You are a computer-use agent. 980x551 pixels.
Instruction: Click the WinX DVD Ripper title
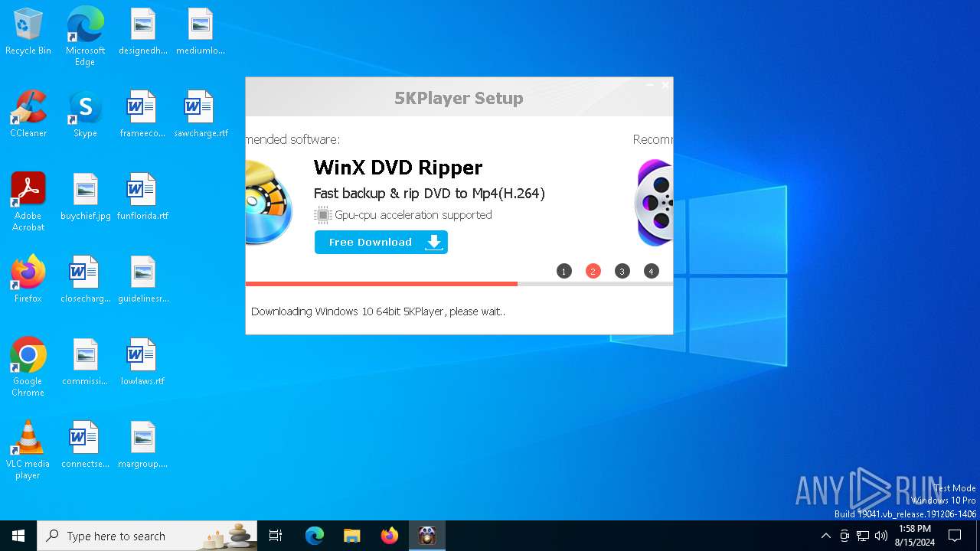(x=398, y=168)
